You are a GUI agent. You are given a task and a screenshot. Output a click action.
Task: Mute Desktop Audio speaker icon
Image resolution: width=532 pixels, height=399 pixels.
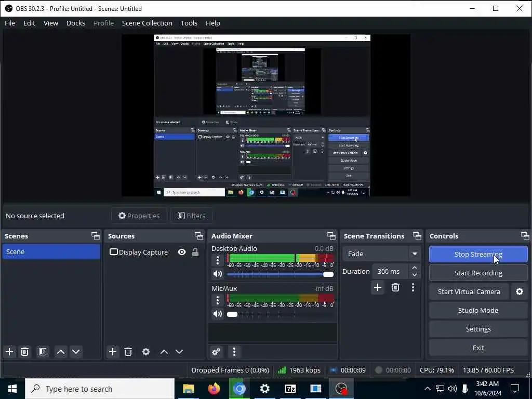(218, 274)
